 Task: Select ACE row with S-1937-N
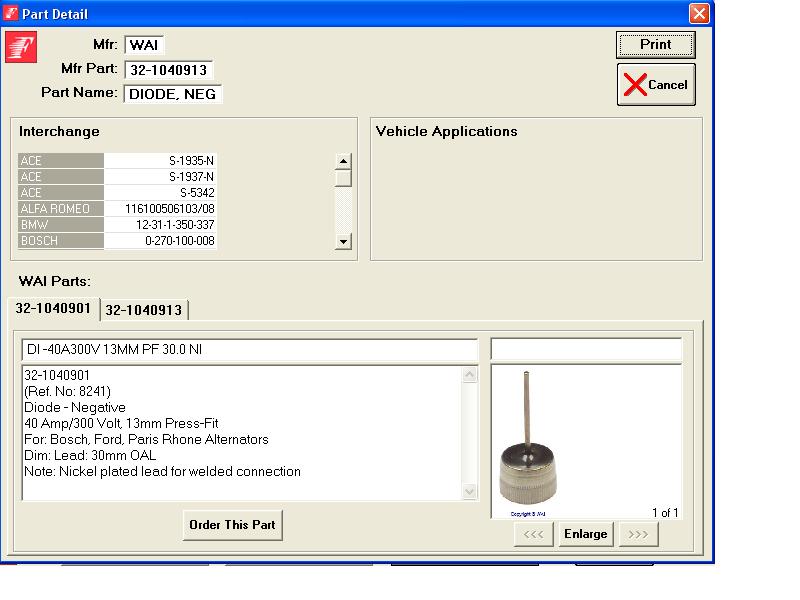coord(117,177)
